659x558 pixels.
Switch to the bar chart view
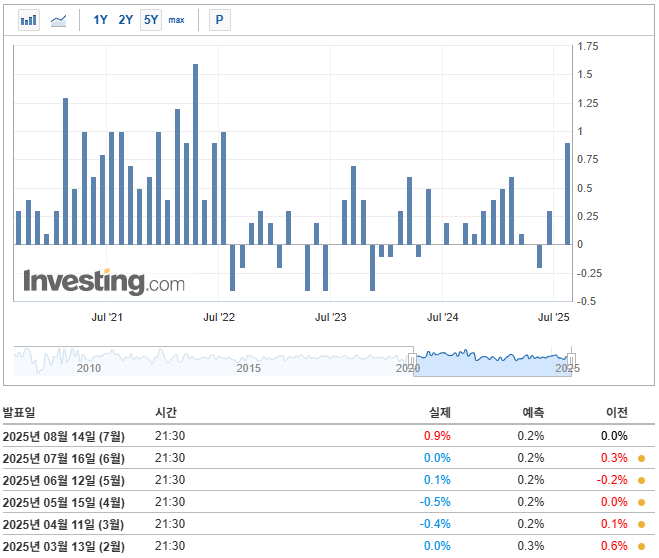point(29,20)
